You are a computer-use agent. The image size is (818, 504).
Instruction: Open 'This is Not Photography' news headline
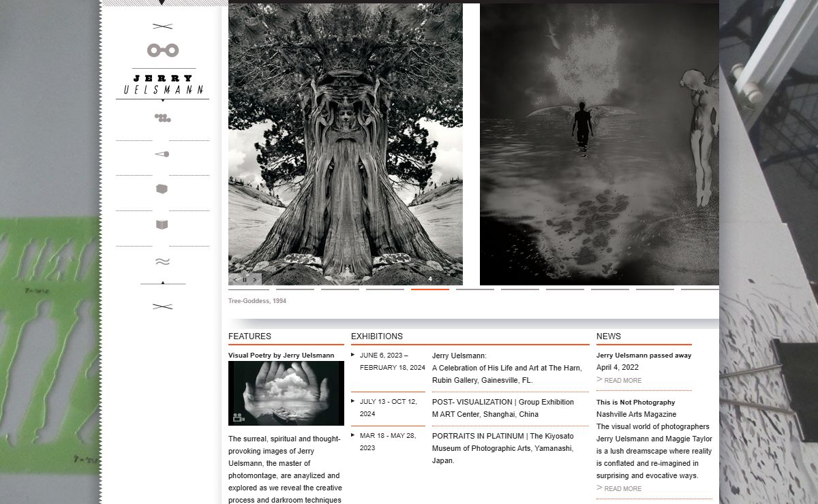point(635,403)
